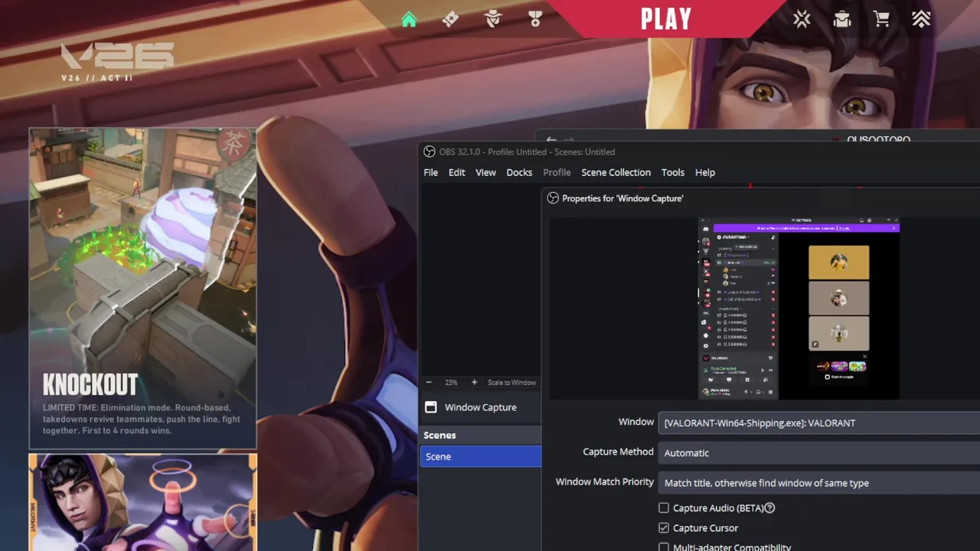The width and height of the screenshot is (980, 551).
Task: Open the OBS Docks menu
Action: pos(519,172)
